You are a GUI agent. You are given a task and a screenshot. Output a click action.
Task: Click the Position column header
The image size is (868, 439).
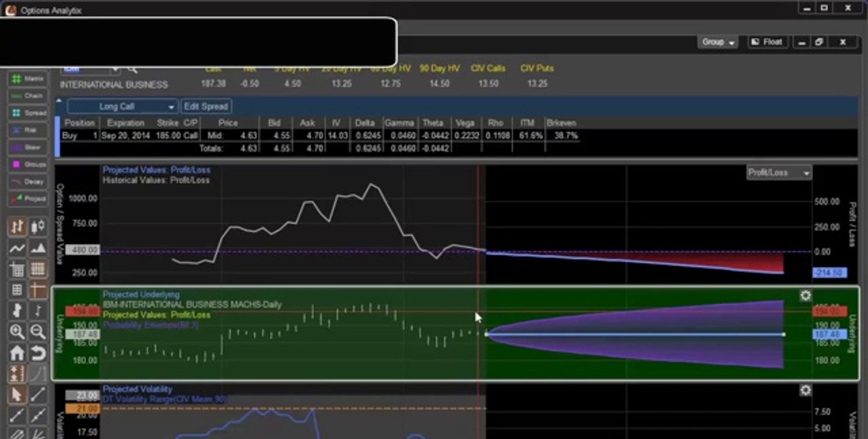pos(79,123)
